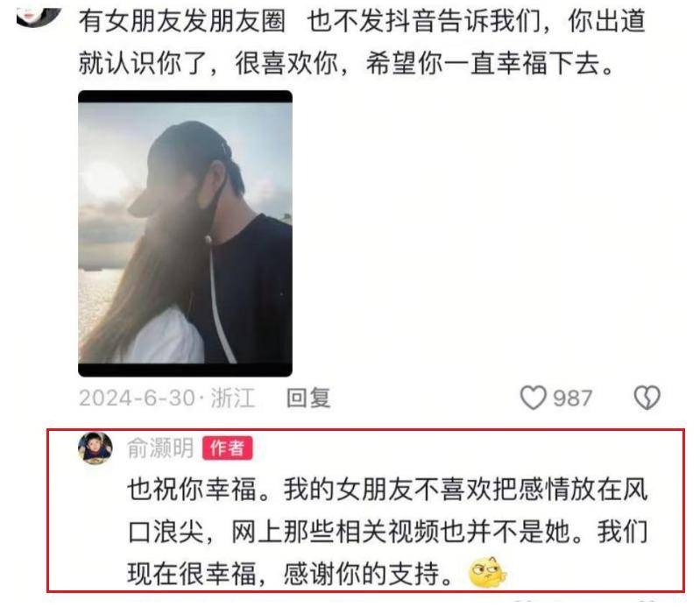Select the reply line 现在很幸福,感谢你的支持
700x607 pixels.
291,573
